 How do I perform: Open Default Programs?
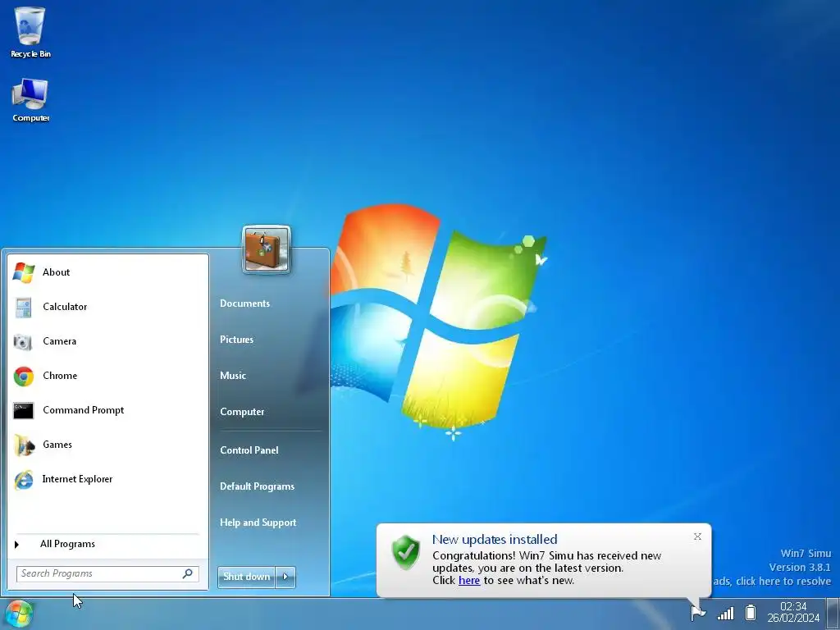pos(257,486)
